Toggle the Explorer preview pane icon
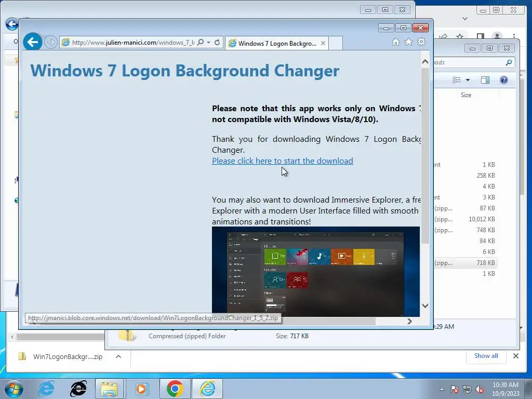532x399 pixels. 485,80
